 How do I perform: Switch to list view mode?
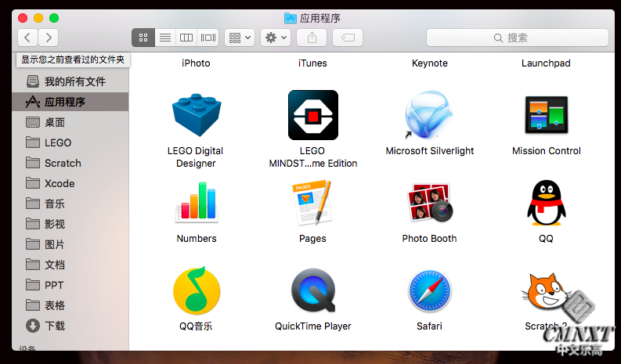point(165,38)
